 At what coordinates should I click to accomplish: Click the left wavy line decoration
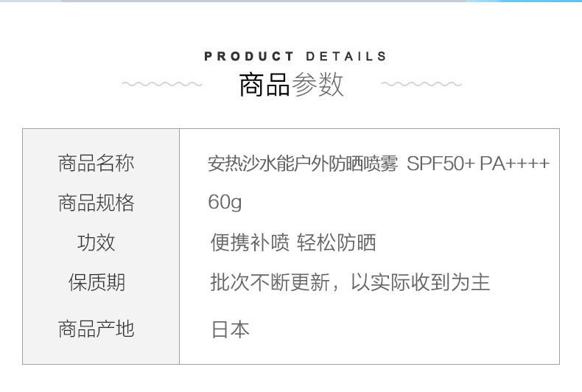coord(161,84)
